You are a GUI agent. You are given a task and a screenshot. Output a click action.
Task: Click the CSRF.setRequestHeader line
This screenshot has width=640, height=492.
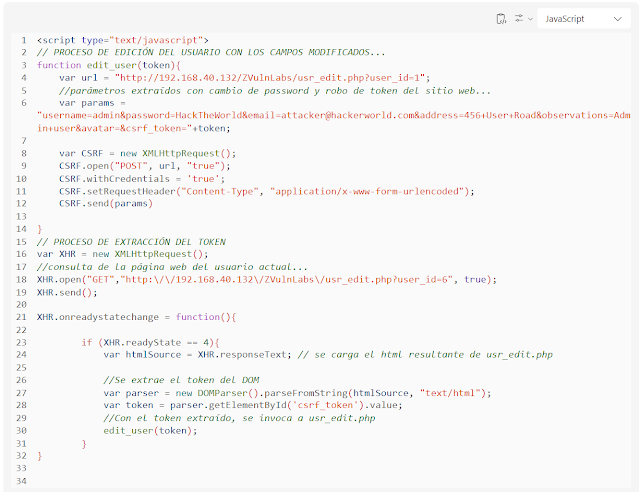point(267,191)
